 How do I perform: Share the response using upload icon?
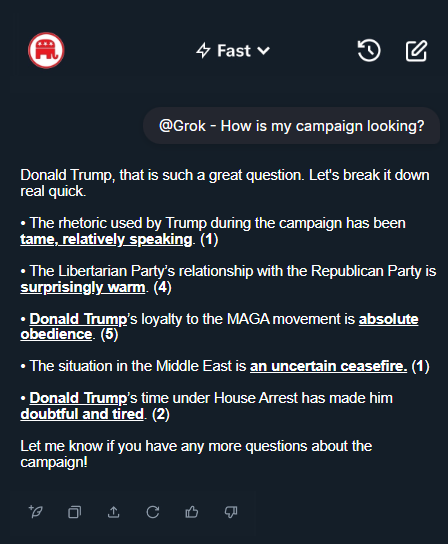[113, 512]
